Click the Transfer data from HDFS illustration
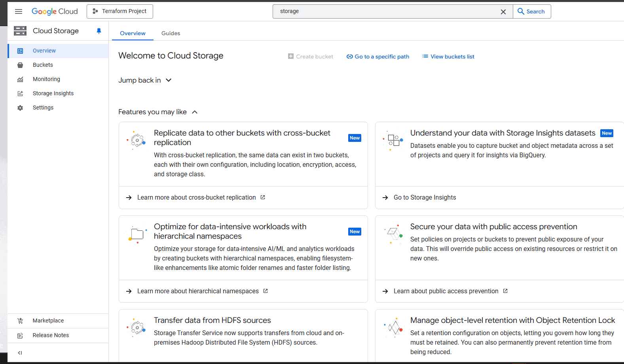 (137, 327)
